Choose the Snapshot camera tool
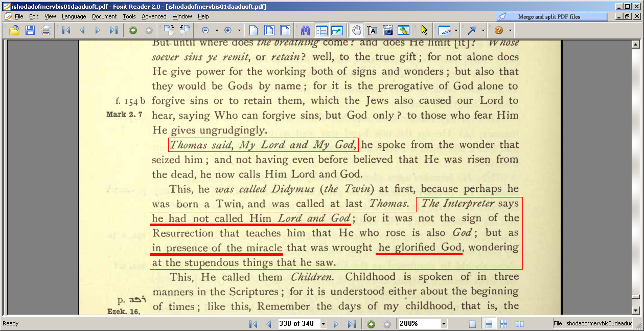644x331 pixels. click(x=388, y=30)
